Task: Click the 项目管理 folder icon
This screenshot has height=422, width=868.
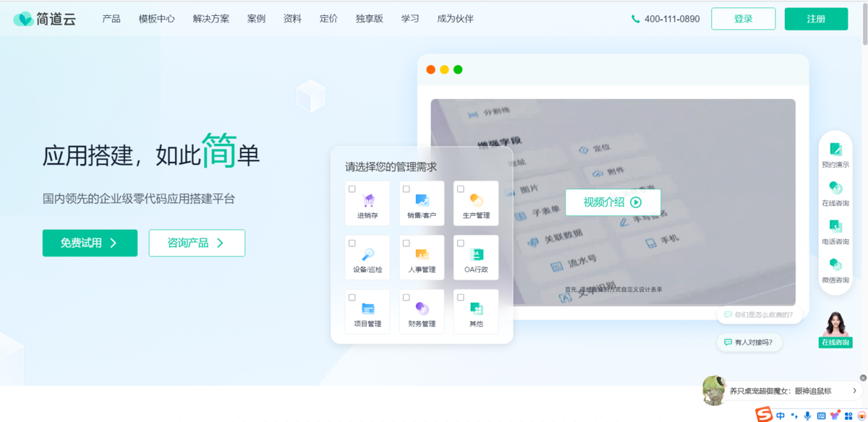Action: (x=368, y=309)
